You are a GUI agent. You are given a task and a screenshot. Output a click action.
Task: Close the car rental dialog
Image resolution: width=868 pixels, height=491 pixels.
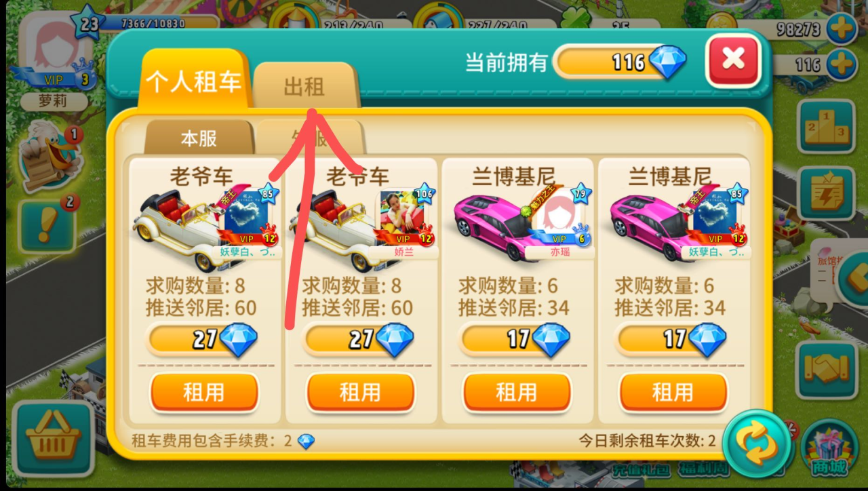(733, 60)
